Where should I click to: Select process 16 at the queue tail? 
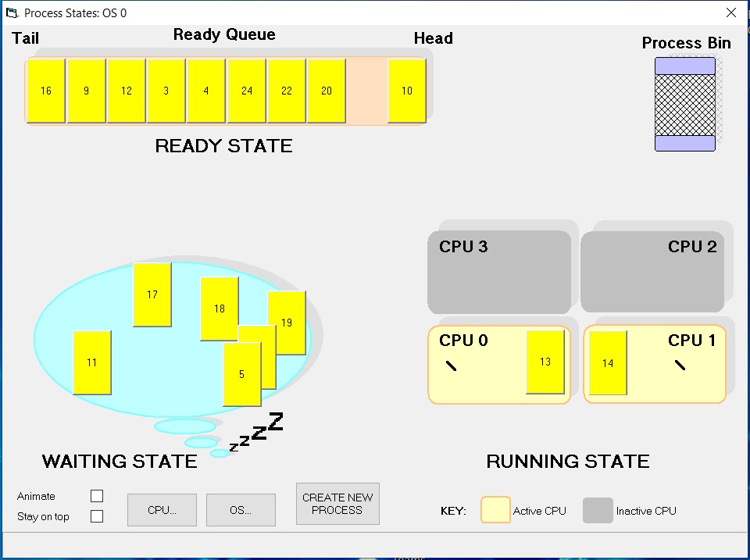45,91
